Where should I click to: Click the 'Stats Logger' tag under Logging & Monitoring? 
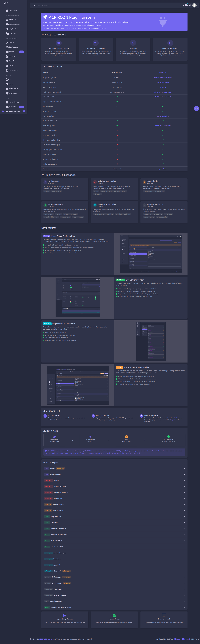(x=147, y=214)
